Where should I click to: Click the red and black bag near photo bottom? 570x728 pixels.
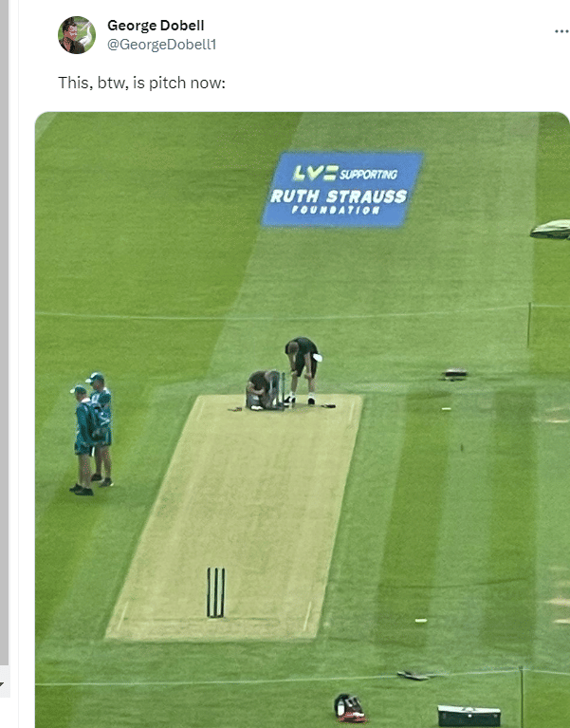point(350,707)
